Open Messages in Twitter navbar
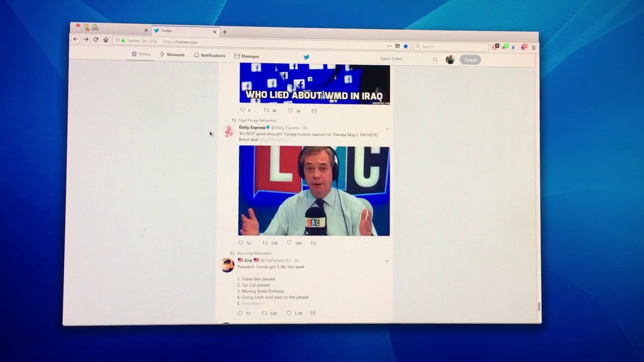644x362 pixels. click(x=247, y=56)
